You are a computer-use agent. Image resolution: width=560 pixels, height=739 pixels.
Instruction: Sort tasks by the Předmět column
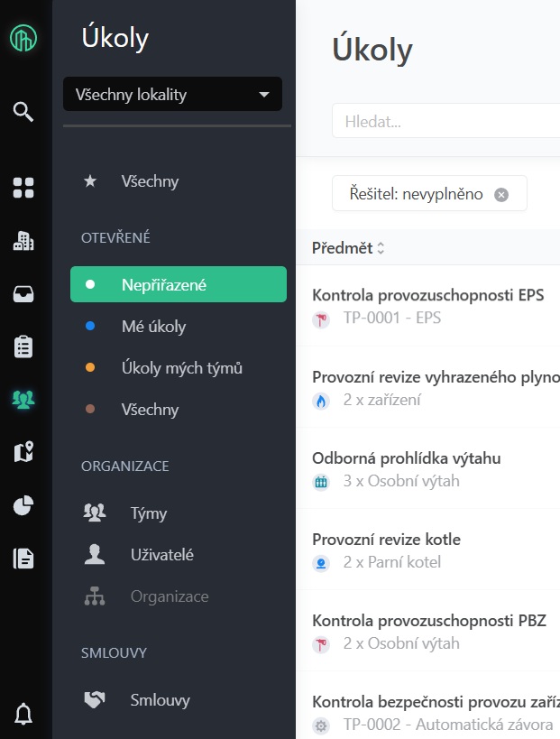click(348, 247)
